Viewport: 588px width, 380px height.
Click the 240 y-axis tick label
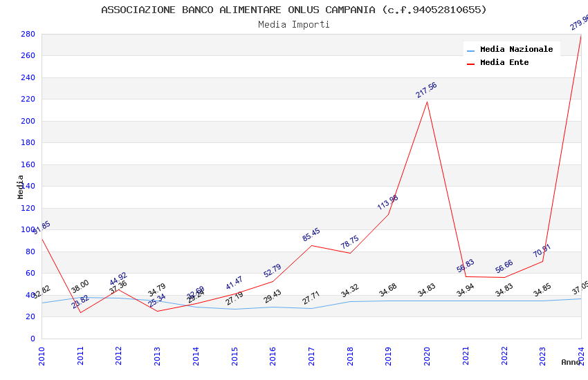[28, 77]
